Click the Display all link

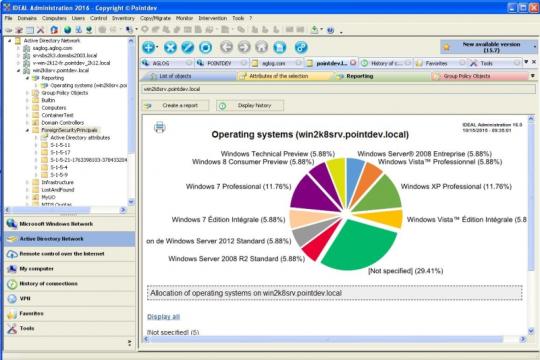point(164,317)
